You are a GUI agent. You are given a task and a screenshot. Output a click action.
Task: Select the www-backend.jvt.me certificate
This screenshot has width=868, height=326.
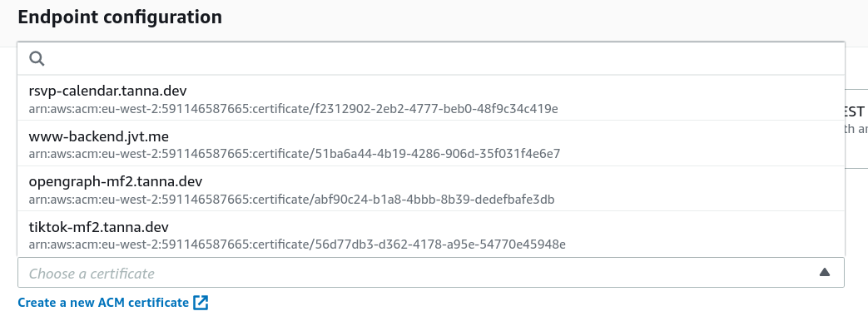point(431,143)
